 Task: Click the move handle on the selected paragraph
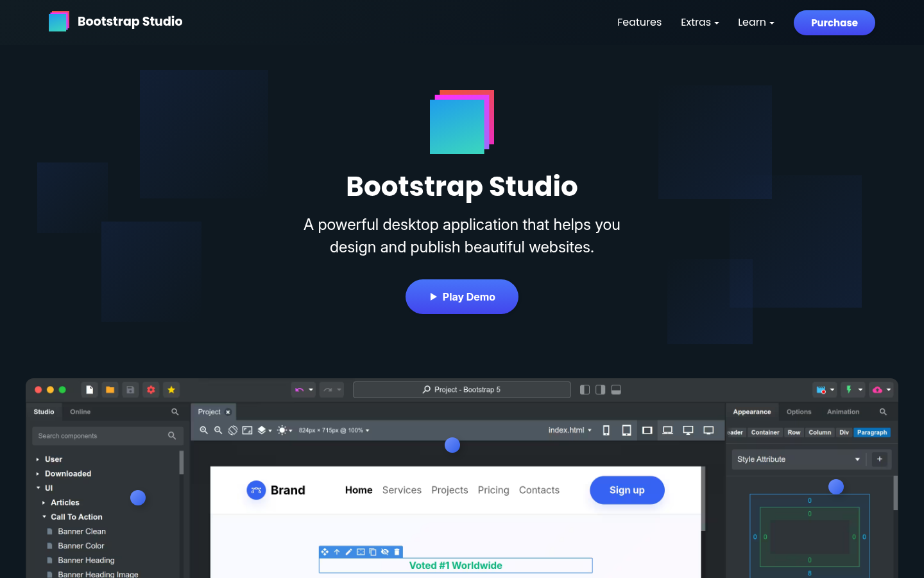tap(325, 552)
